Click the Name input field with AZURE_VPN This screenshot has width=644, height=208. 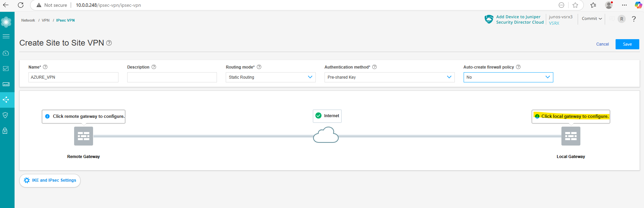pyautogui.click(x=73, y=77)
